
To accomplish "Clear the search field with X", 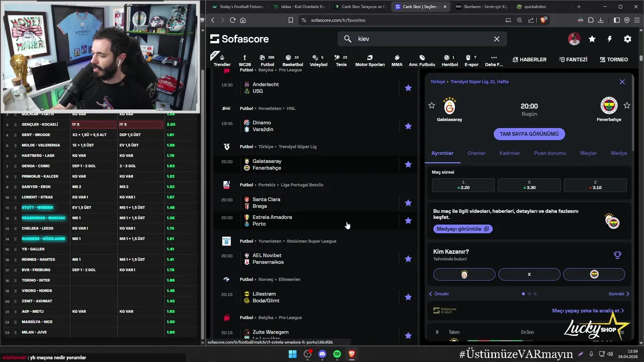I will click(497, 39).
